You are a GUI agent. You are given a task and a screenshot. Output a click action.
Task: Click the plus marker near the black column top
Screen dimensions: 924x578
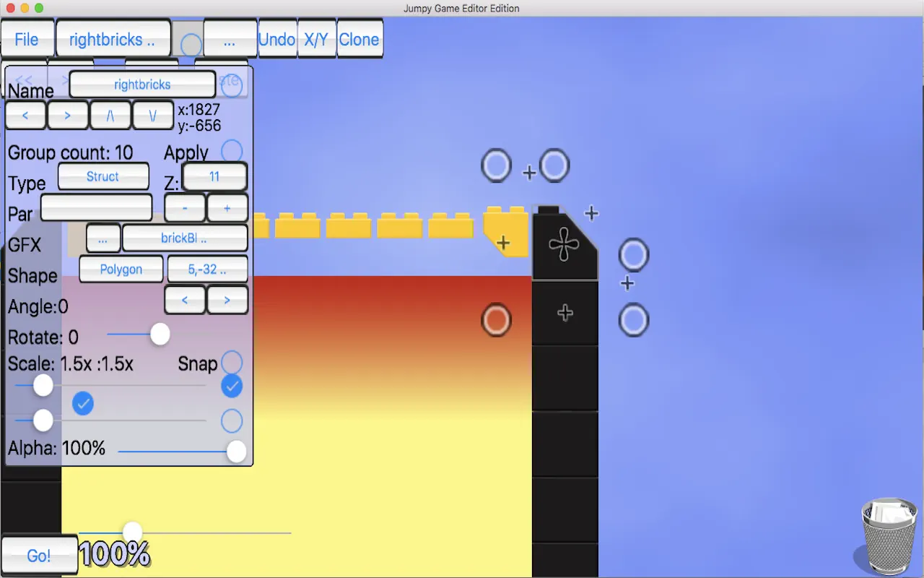591,213
